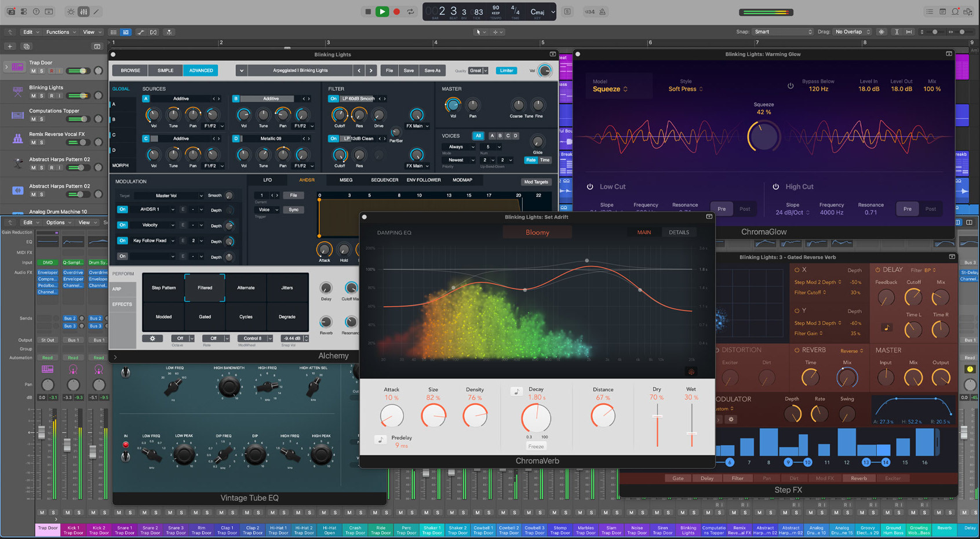
Task: Show Smart Controls dial icon
Action: coord(71,12)
